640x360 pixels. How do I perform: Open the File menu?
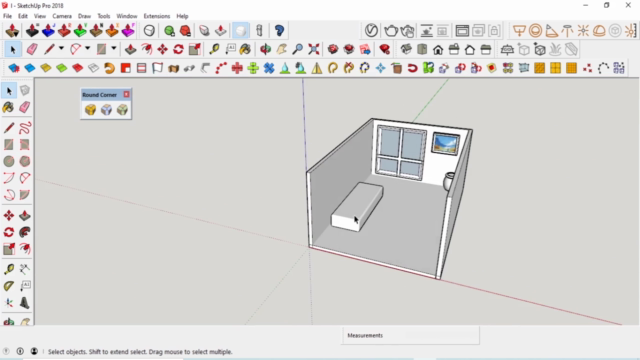pos(7,16)
